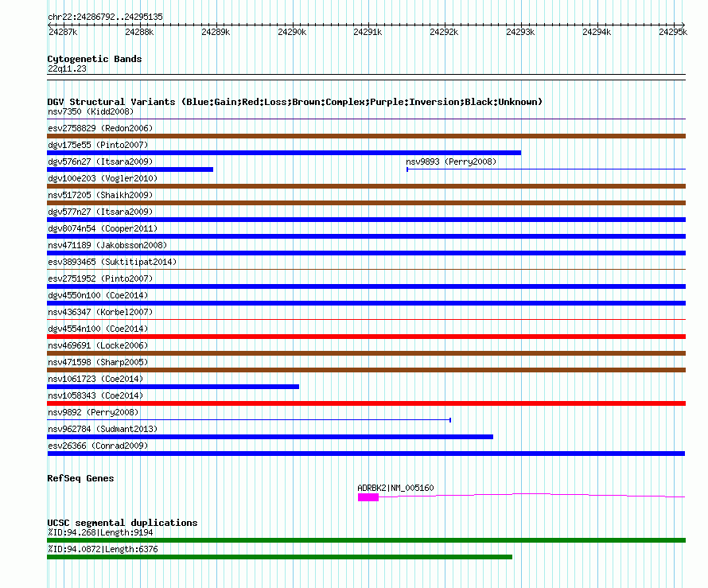Click the ADRBK2|NM_005160 gene label
This screenshot has height=588, width=708.
(x=395, y=488)
